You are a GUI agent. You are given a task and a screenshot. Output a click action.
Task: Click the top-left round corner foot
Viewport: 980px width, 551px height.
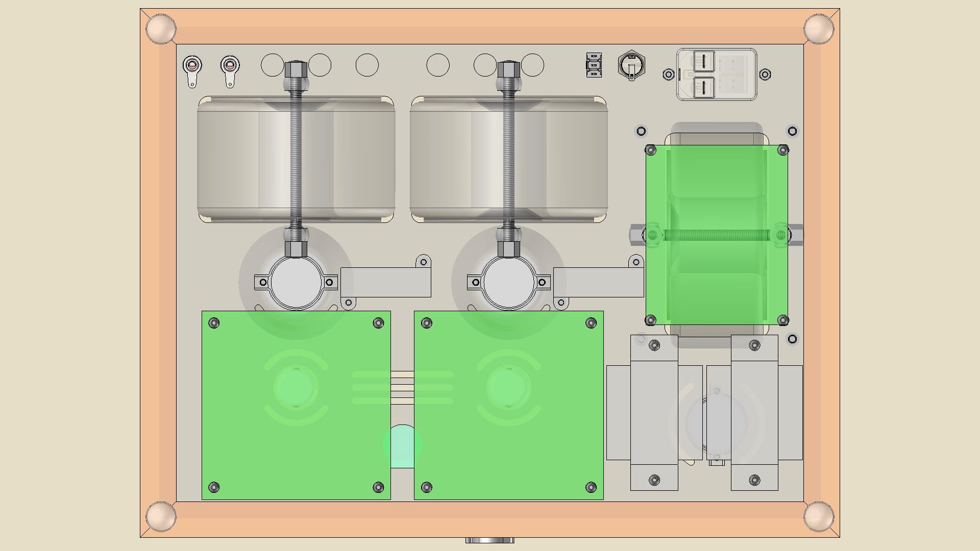pyautogui.click(x=160, y=28)
